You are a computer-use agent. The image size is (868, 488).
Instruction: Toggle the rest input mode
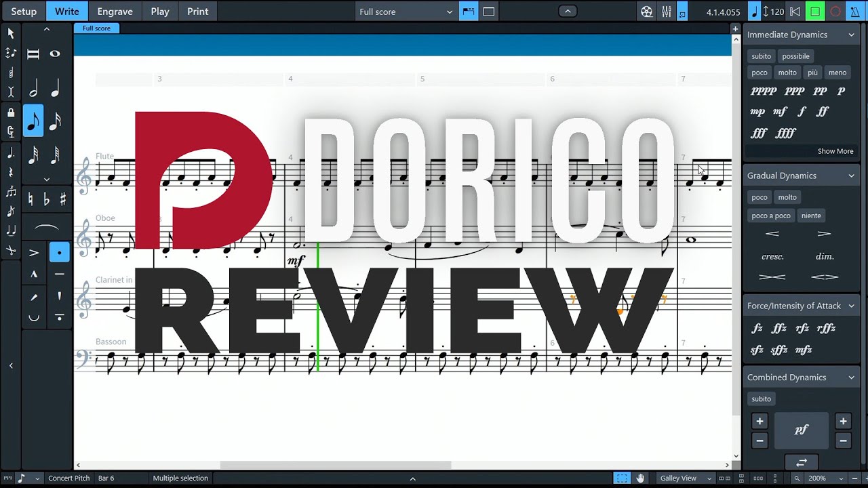click(11, 173)
